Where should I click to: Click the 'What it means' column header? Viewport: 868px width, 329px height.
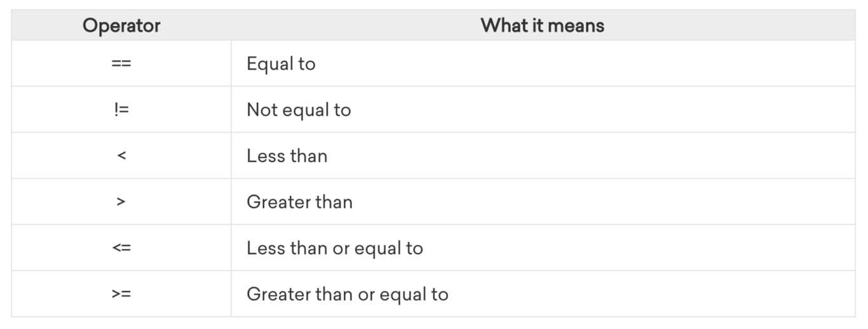click(x=542, y=25)
